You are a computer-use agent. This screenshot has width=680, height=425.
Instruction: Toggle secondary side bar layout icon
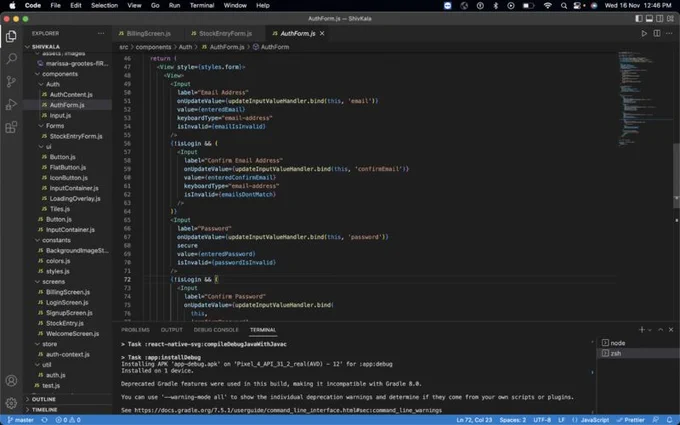click(x=660, y=19)
